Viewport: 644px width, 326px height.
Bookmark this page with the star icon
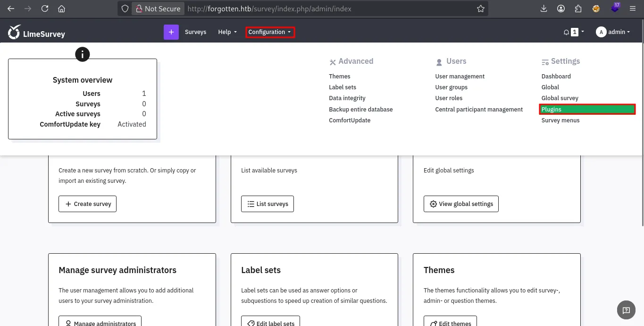[480, 9]
